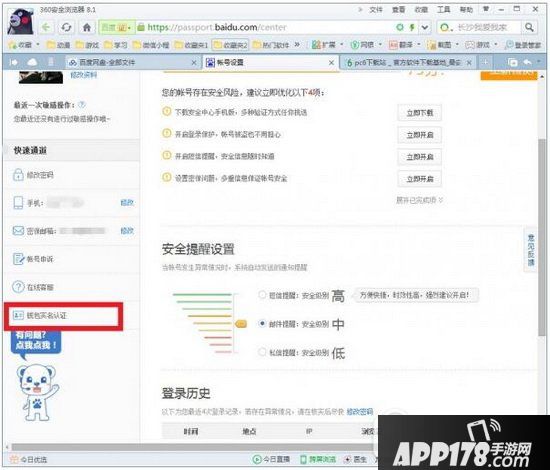Click help icon next to 最近一次敏感操作

(82, 104)
